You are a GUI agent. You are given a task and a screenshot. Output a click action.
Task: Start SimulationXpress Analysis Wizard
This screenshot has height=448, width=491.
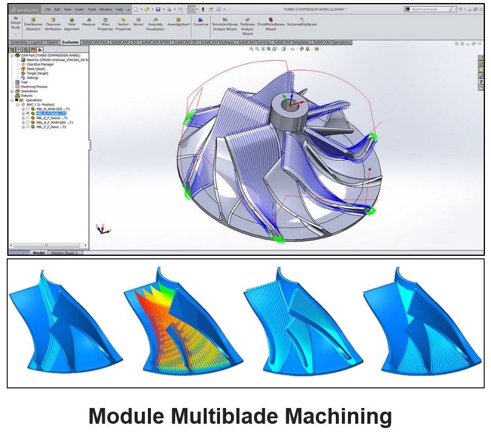click(x=225, y=24)
